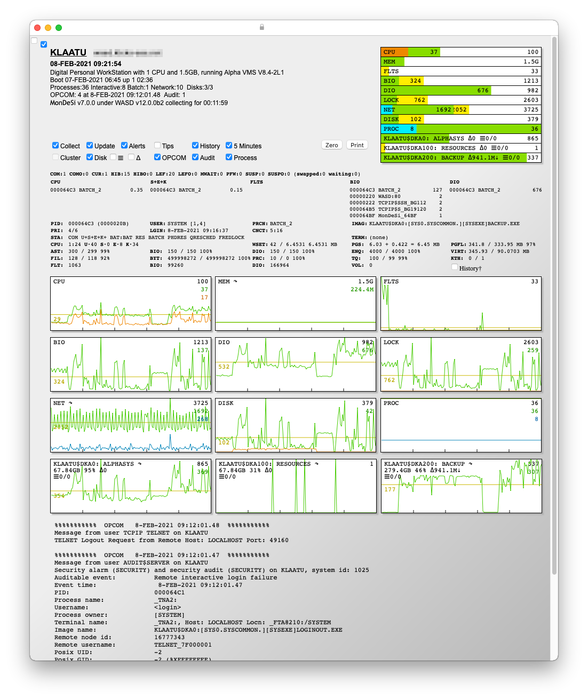Screen dimensions: 588x700
Task: Check the delta (Δ) checkbox
Action: (x=131, y=157)
